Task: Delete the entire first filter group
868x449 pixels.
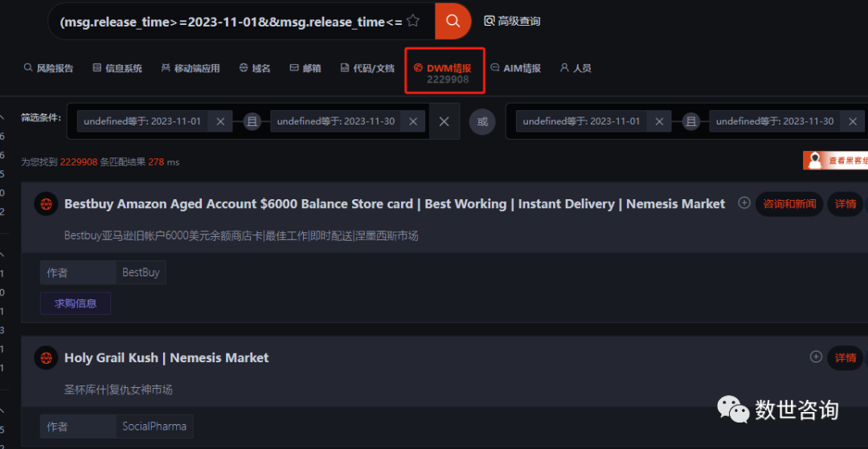Action: [x=444, y=121]
